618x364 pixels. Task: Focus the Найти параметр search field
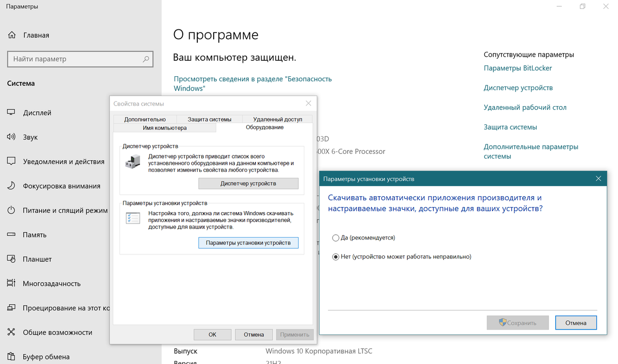[x=80, y=59]
